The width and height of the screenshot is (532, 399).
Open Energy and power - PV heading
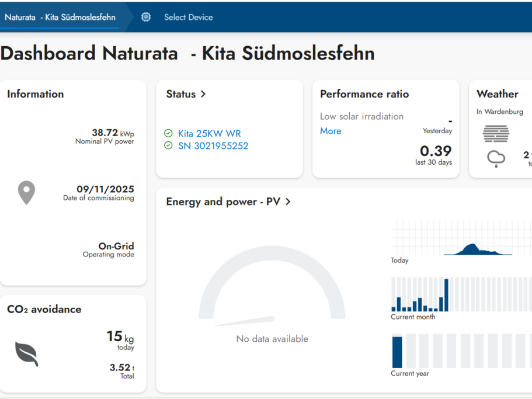pyautogui.click(x=223, y=202)
